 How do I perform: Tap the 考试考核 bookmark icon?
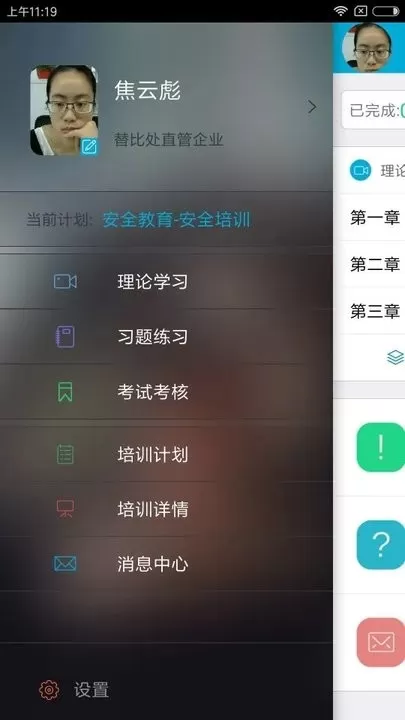point(65,392)
